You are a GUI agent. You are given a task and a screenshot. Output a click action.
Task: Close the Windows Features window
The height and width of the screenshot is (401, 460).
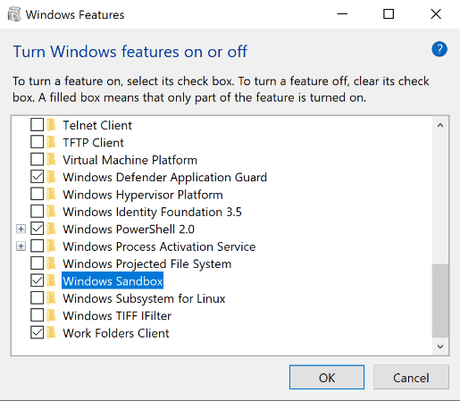[436, 14]
